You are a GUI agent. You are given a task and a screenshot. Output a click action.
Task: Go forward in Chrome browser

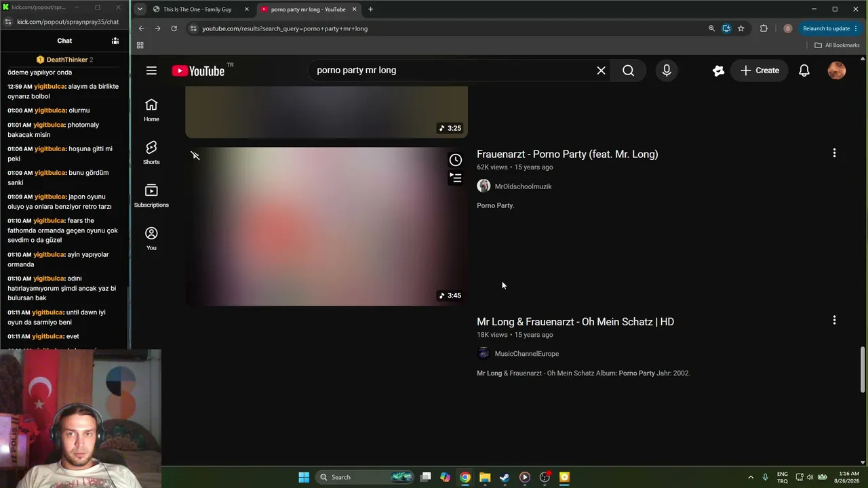tap(157, 28)
